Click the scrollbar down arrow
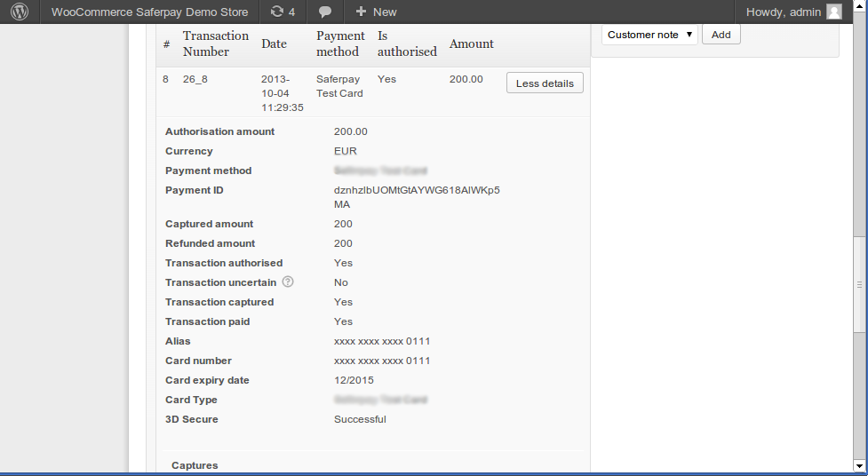Viewport: 868px width, 476px height. pos(859,465)
